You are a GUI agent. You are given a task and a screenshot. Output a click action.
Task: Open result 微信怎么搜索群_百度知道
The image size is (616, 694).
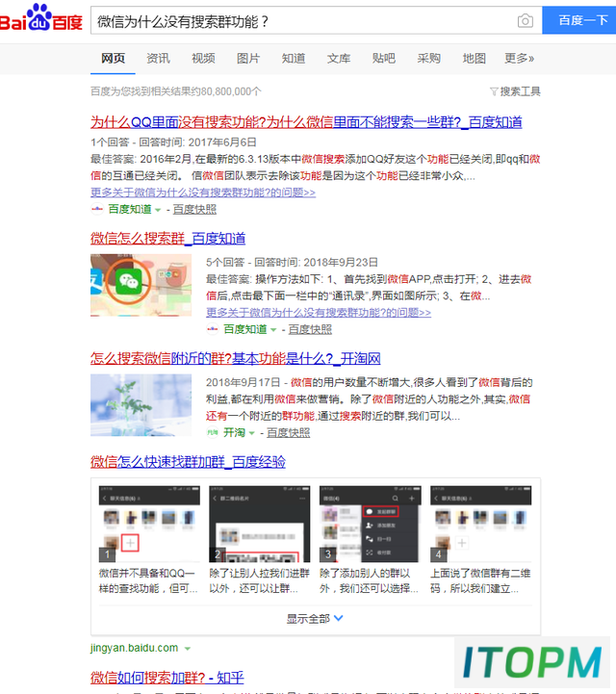pos(167,239)
